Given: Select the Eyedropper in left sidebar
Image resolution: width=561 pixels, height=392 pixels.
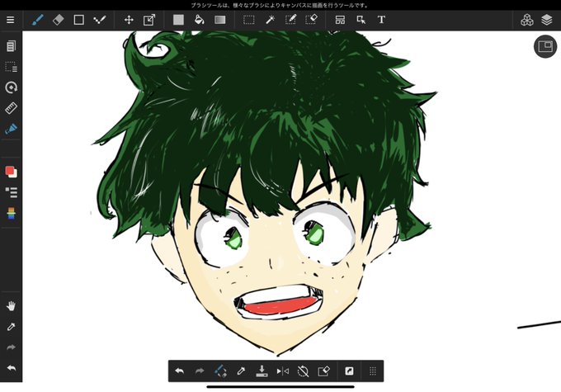Looking at the screenshot, I should [x=11, y=327].
